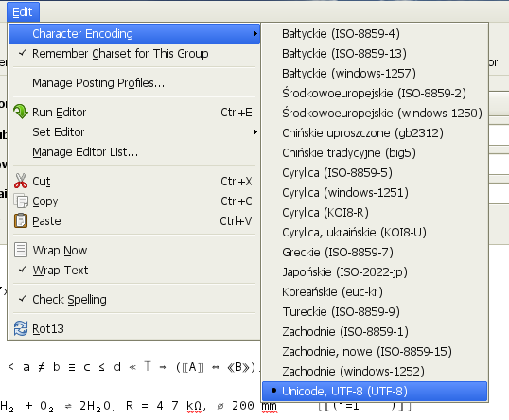Select Cyrylica (ISO-8859-5) encoding
The width and height of the screenshot is (509, 420).
pyautogui.click(x=375, y=172)
